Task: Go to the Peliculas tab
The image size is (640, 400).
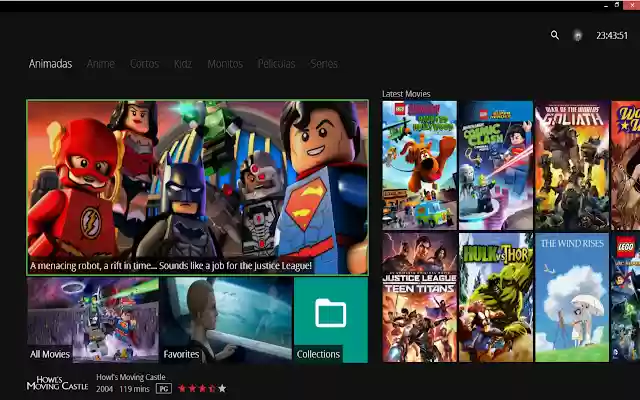Action: (x=276, y=64)
